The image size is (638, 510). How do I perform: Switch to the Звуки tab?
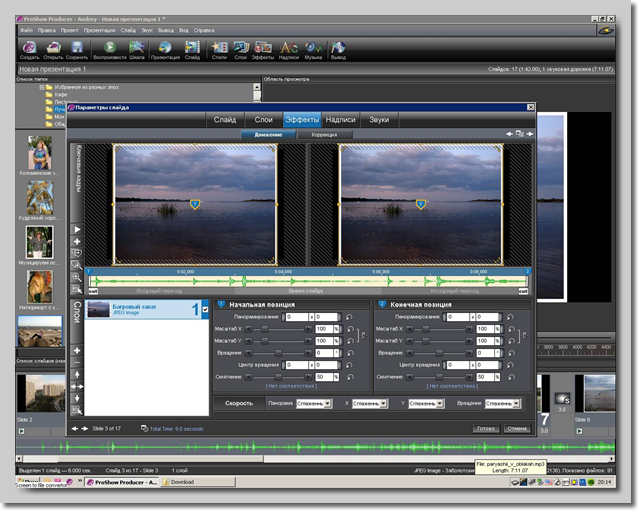click(x=379, y=120)
